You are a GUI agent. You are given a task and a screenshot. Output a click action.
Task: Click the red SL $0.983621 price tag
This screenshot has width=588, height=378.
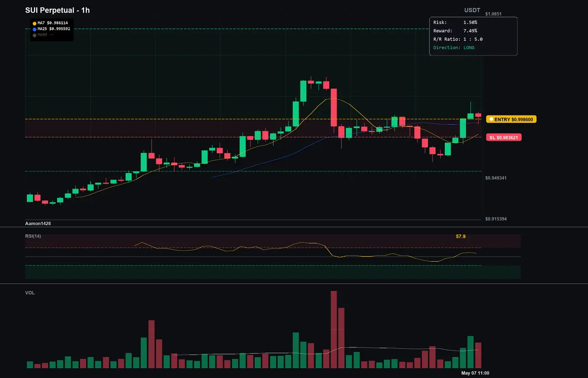504,137
